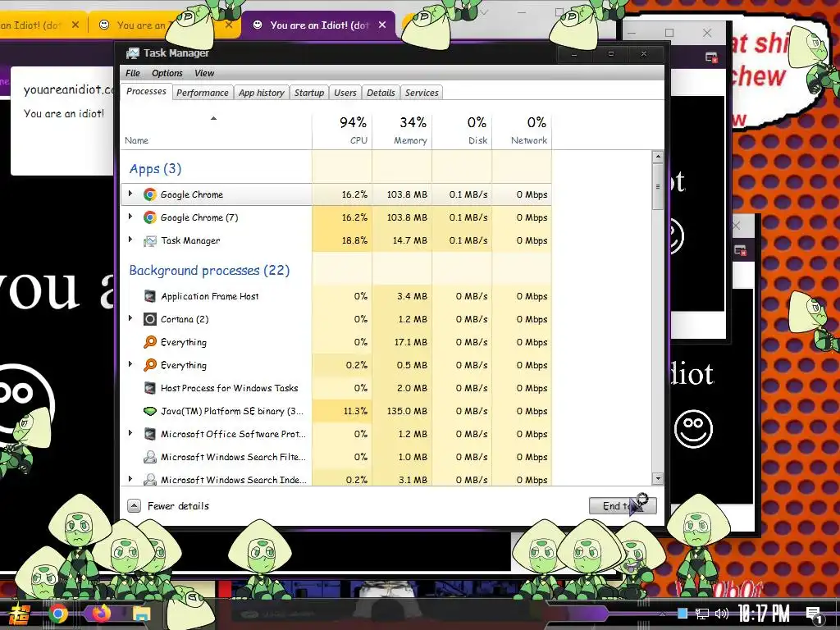Viewport: 840px width, 630px height.
Task: Click the 11.3% CPU value for Java
Action: point(355,411)
